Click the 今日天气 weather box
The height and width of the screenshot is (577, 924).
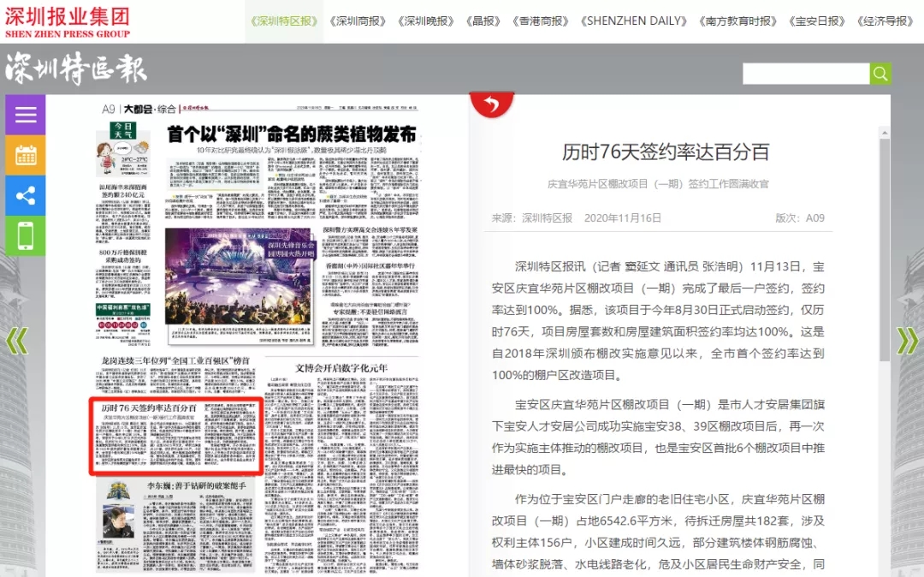pos(123,149)
